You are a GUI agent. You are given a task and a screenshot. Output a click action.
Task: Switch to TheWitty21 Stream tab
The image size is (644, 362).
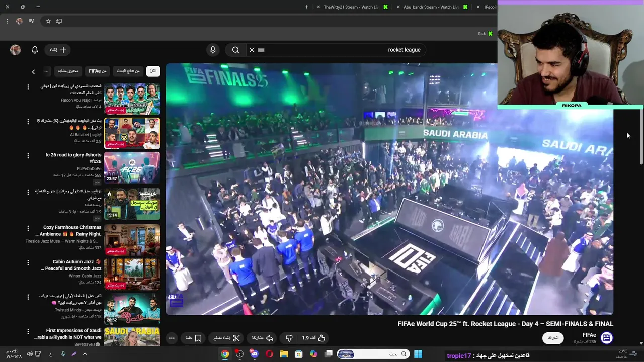pyautogui.click(x=351, y=7)
